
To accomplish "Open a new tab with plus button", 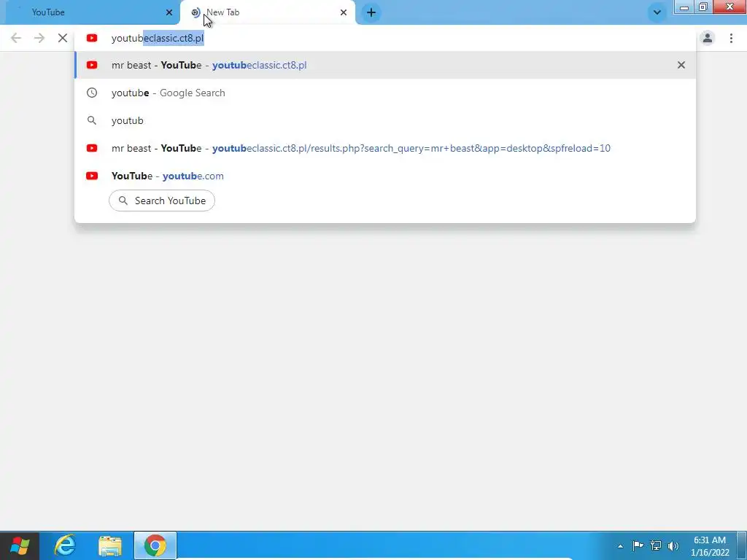I will coord(371,12).
